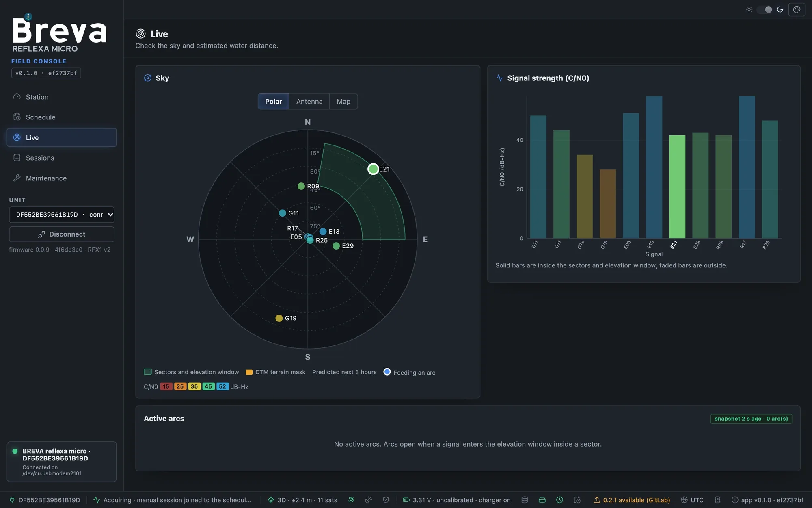Click satellite E13 dot on sky plot
The image size is (812, 508).
[323, 232]
